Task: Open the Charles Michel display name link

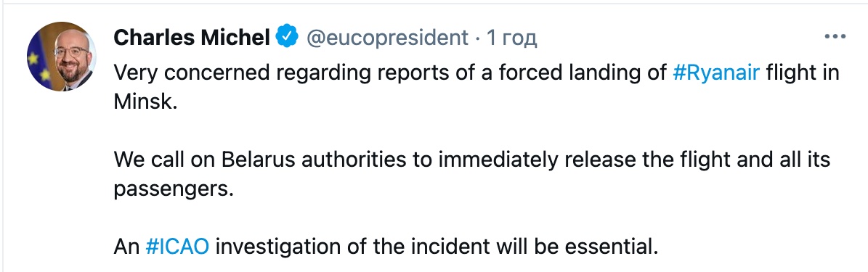Action: [192, 38]
